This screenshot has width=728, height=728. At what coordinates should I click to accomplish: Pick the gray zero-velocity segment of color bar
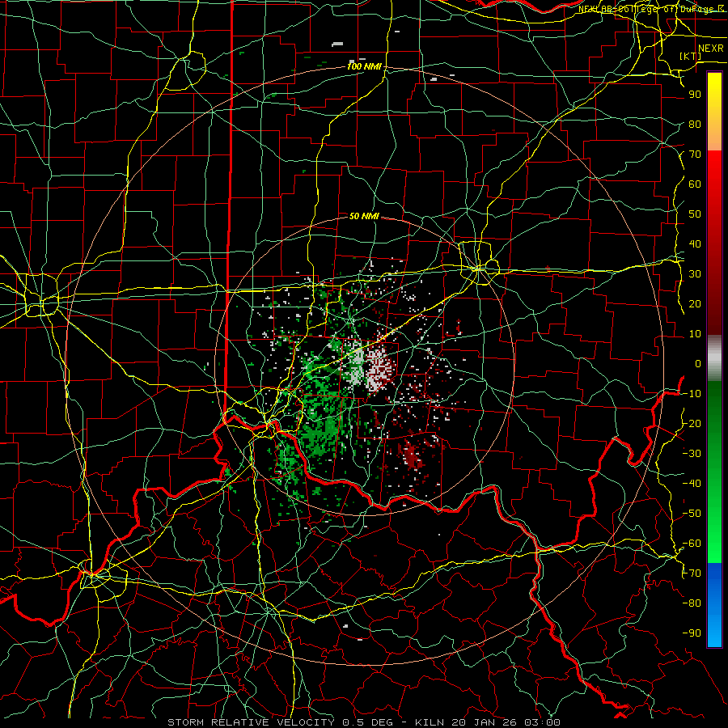pos(714,358)
